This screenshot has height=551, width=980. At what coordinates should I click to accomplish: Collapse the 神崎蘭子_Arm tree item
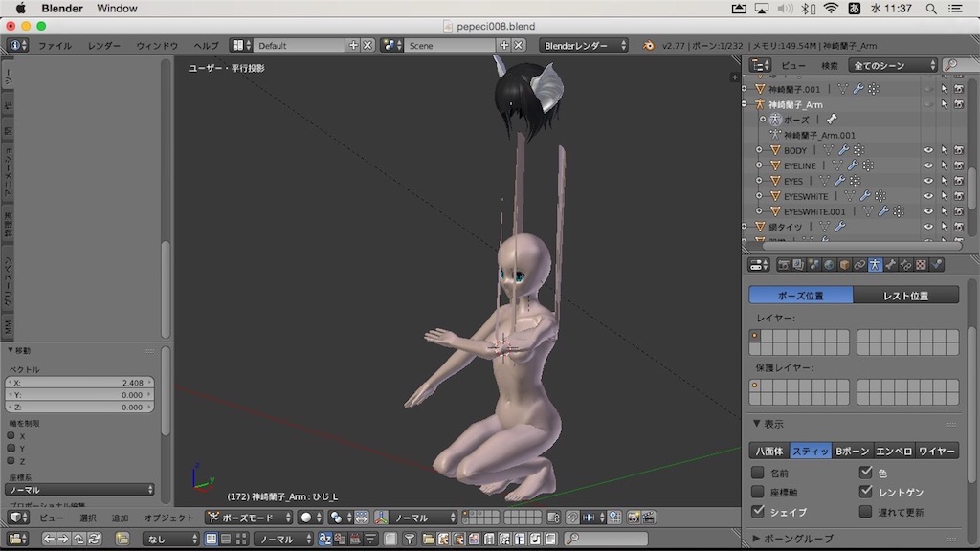click(x=745, y=104)
